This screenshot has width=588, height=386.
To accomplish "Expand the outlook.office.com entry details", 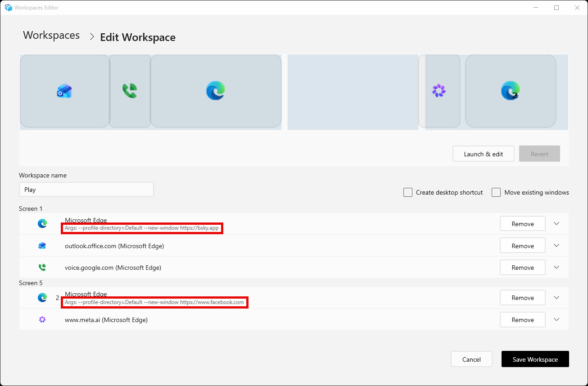I will pyautogui.click(x=556, y=245).
